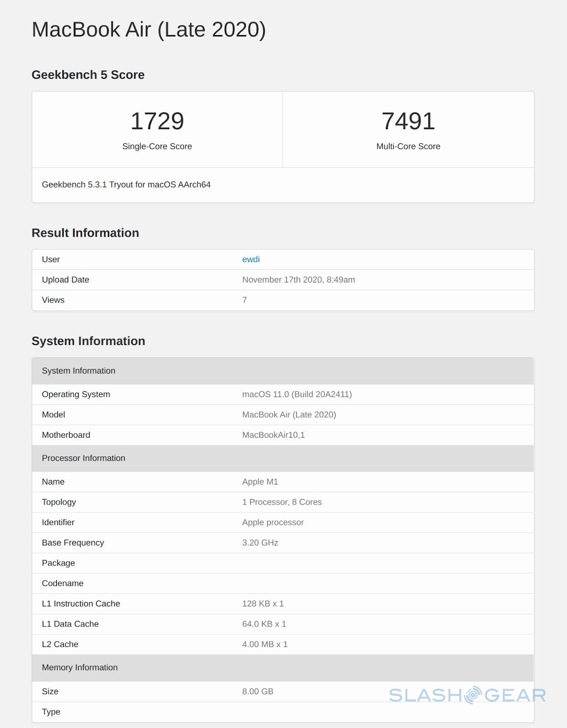Image resolution: width=567 pixels, height=728 pixels.
Task: Select the "Motherboard" row label
Action: point(66,435)
